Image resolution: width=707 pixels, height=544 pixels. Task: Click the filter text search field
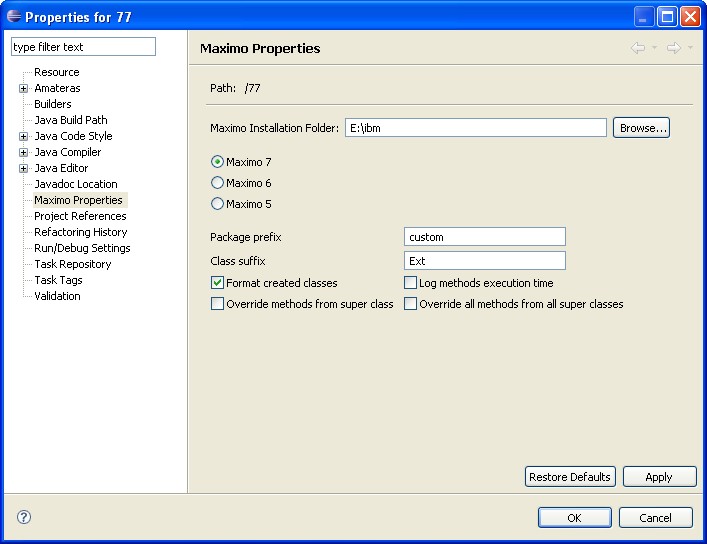click(x=83, y=47)
